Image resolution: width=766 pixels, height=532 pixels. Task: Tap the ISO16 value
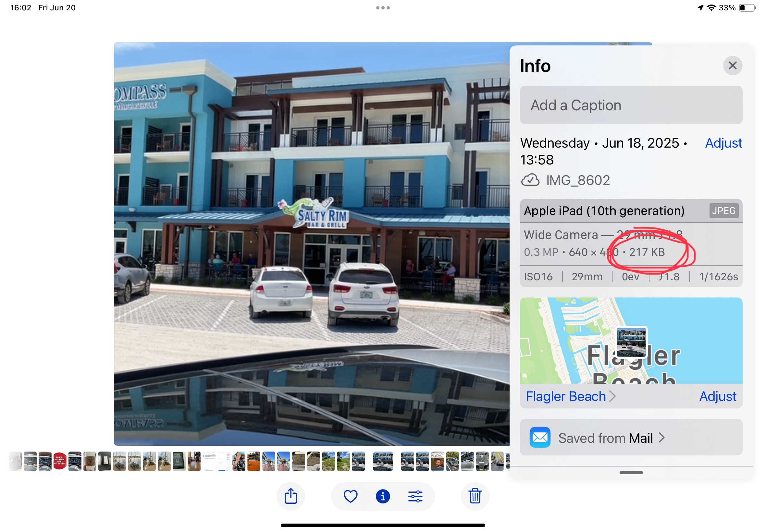tap(538, 277)
